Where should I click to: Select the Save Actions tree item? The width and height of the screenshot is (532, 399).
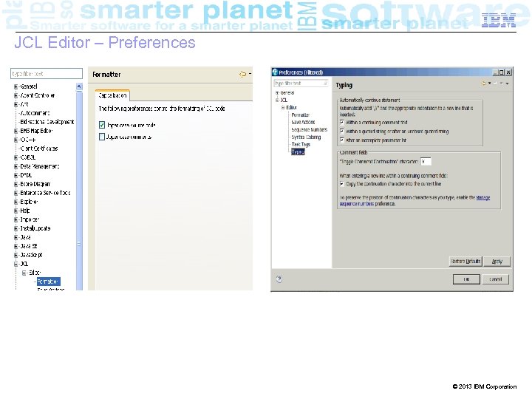303,122
